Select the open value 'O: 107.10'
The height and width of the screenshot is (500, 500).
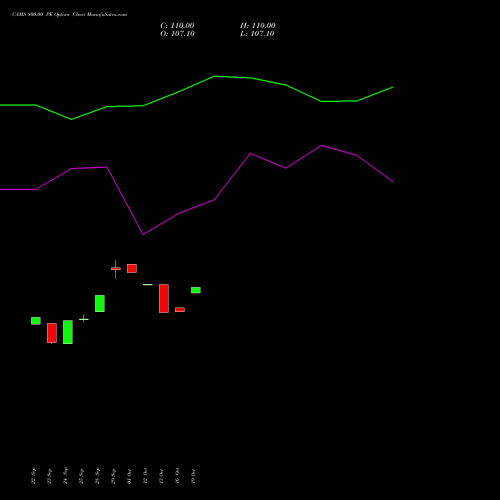(177, 34)
